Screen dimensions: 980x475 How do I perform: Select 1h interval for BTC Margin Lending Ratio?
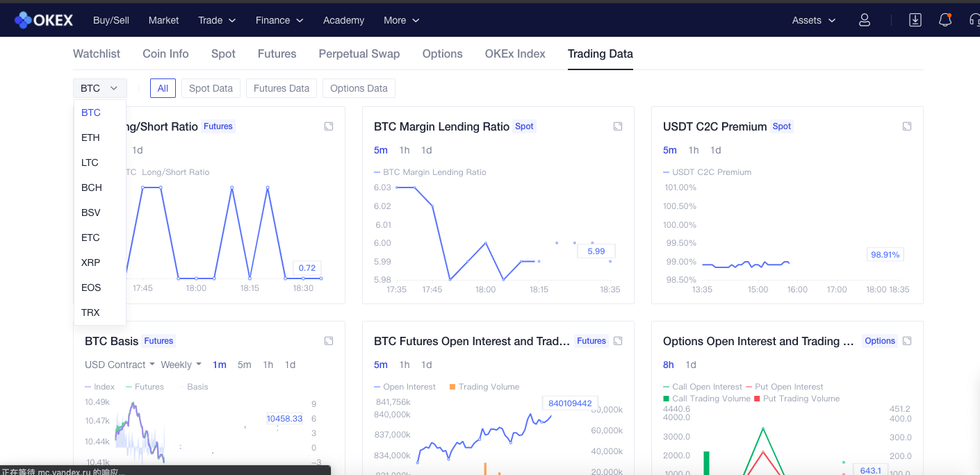405,150
